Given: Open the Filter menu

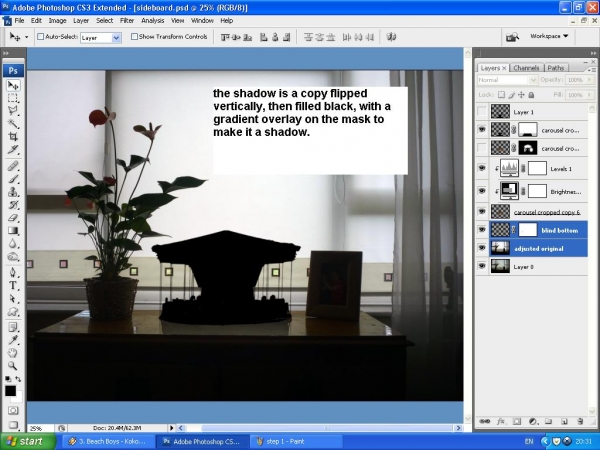Looking at the screenshot, I should [127, 21].
